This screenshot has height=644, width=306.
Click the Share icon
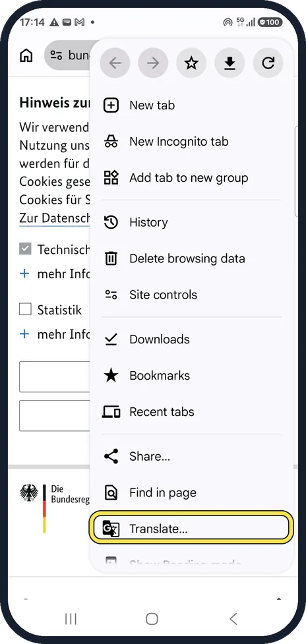[111, 456]
